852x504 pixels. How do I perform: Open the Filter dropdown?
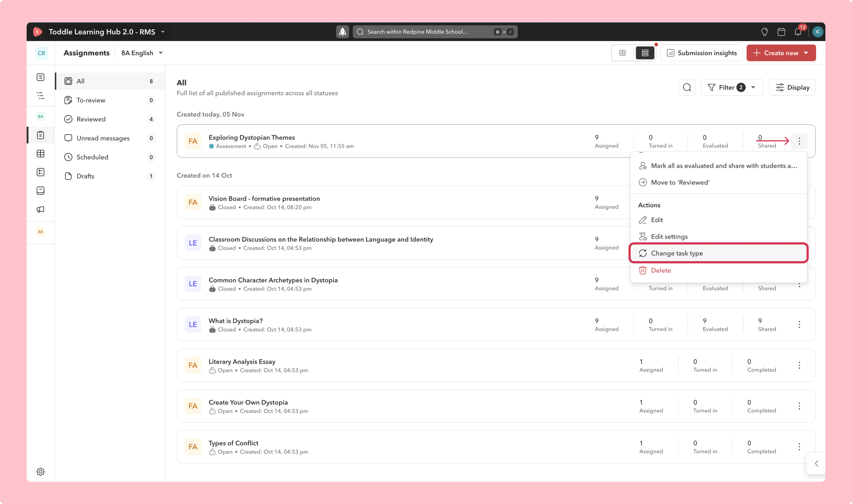click(732, 87)
